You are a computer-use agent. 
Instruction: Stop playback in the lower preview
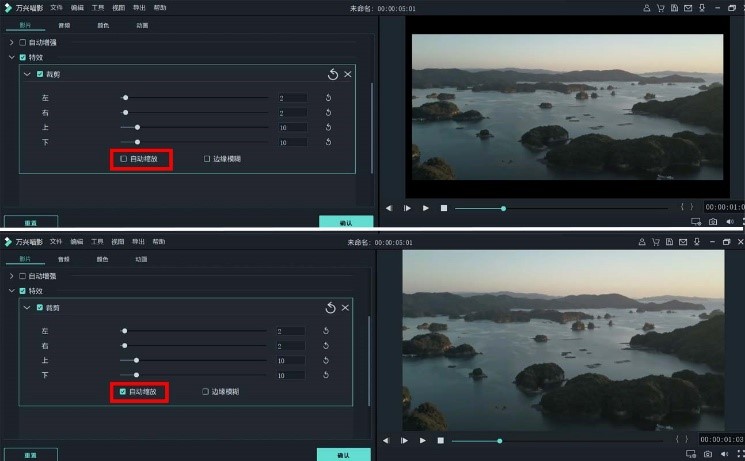pyautogui.click(x=440, y=441)
